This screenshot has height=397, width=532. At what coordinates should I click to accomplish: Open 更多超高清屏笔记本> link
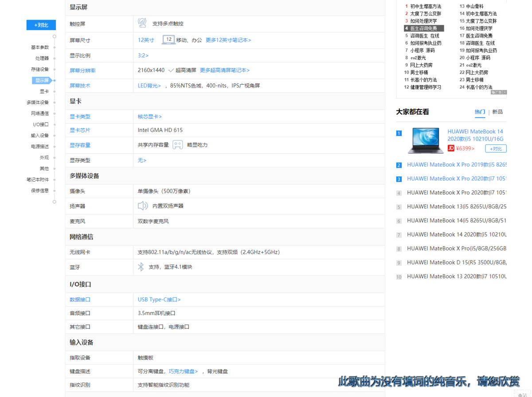[225, 70]
